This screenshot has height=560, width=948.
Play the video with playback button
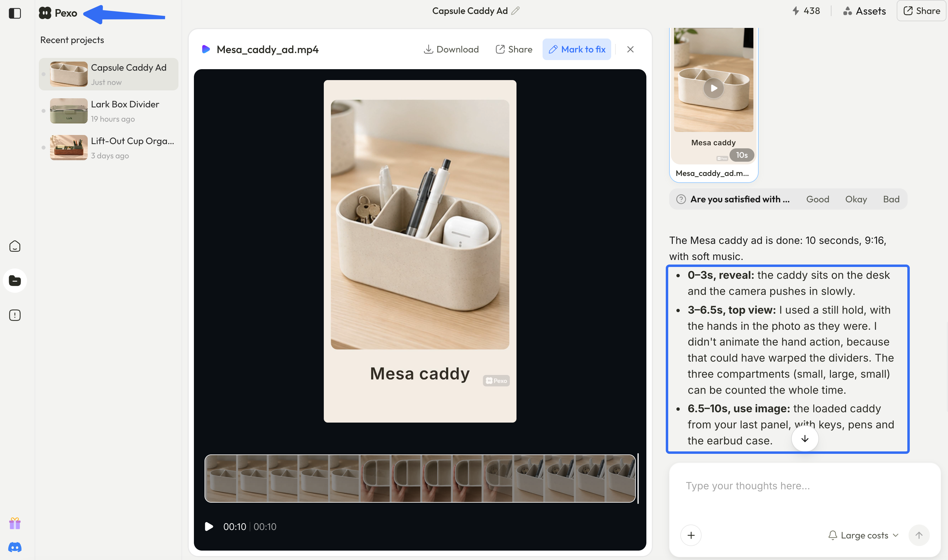point(209,526)
